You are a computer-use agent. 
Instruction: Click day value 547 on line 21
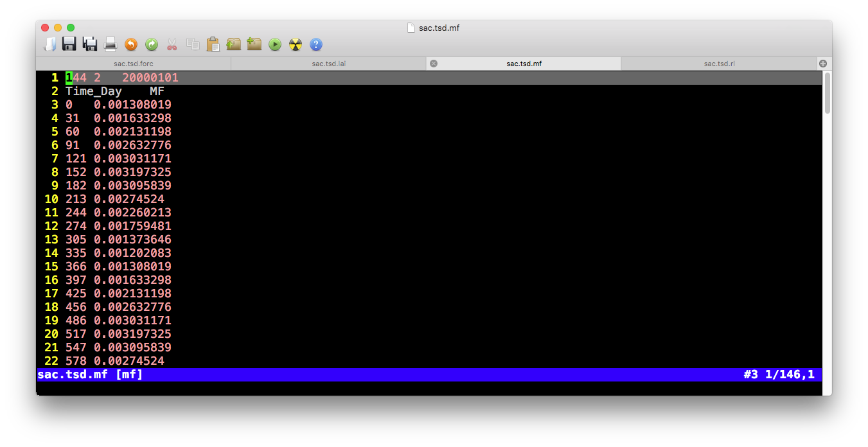pyautogui.click(x=76, y=347)
